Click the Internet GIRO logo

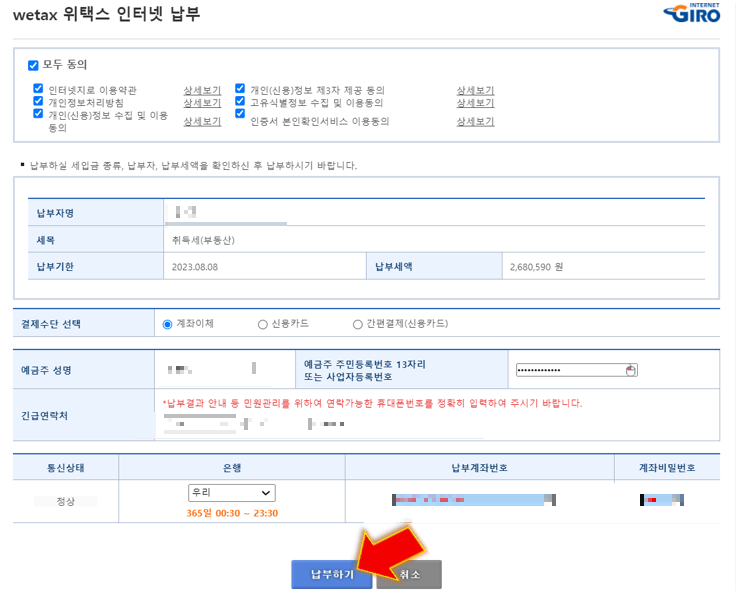tap(692, 13)
